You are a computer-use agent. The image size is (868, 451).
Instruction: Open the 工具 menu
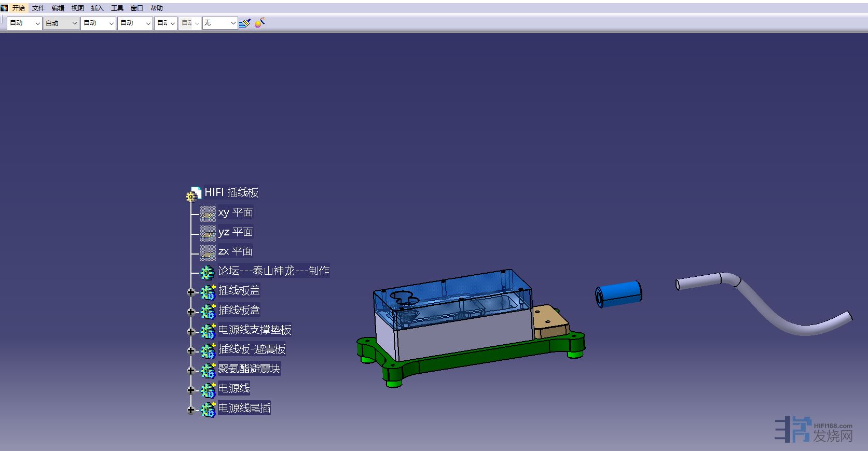[117, 8]
